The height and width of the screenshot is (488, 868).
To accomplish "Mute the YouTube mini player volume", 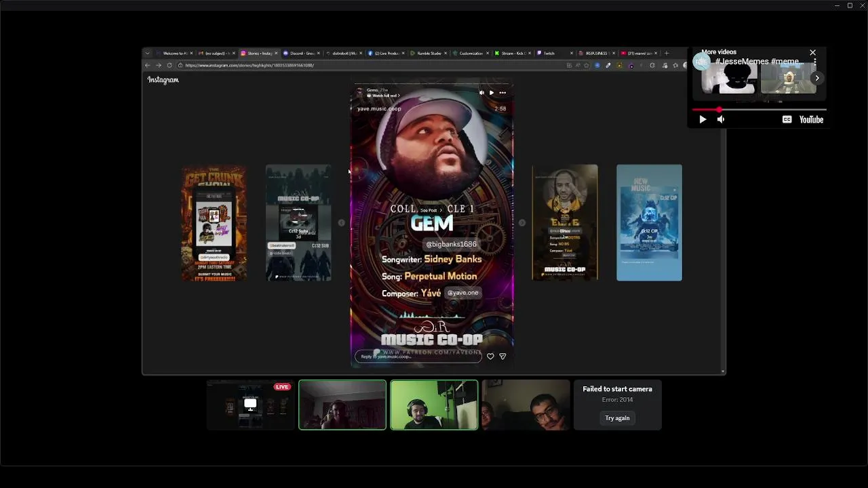I will 721,119.
